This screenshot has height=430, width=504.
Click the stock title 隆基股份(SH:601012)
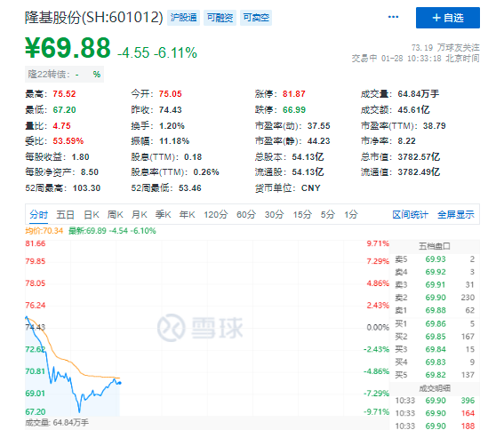pyautogui.click(x=94, y=18)
